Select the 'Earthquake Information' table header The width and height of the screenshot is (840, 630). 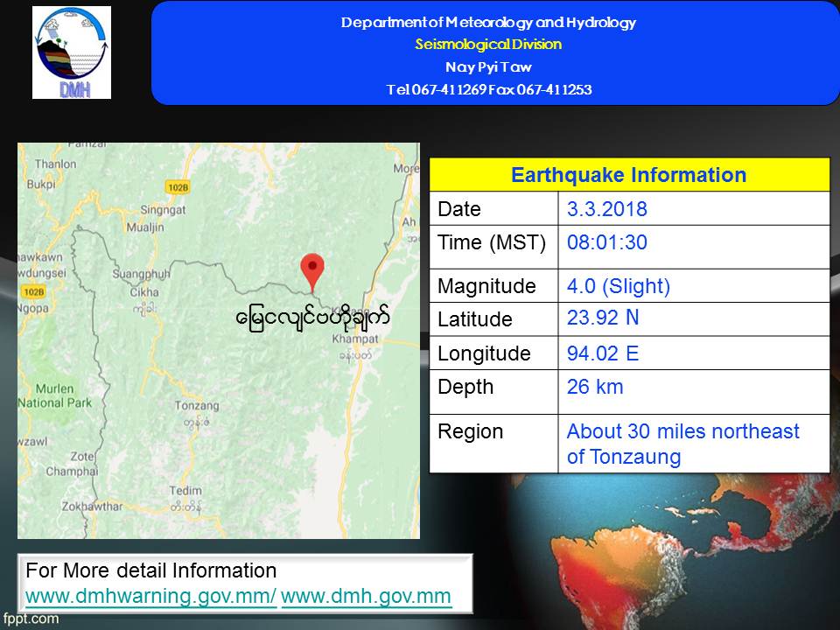pyautogui.click(x=629, y=175)
